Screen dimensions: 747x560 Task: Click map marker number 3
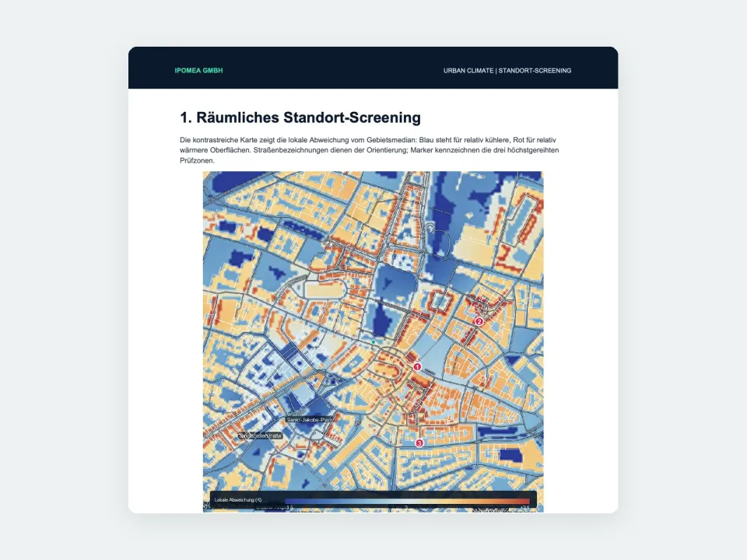click(x=419, y=443)
